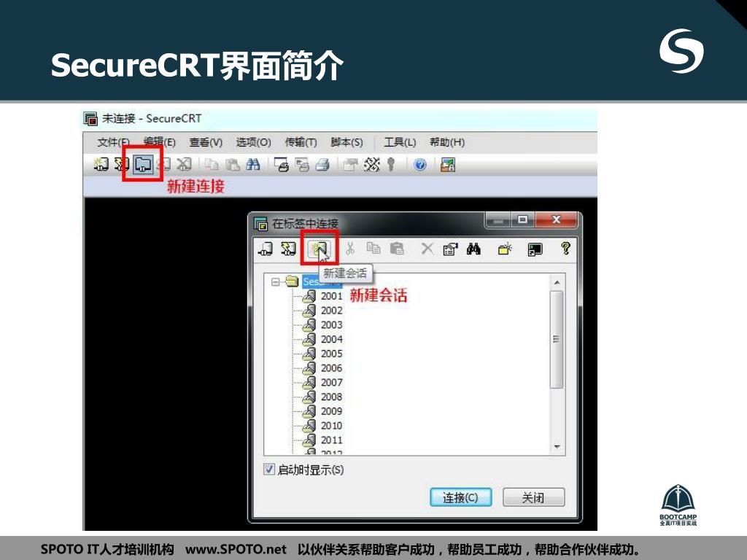747x560 pixels.
Task: Click the Print Screen icon in the main toolbar
Action: [x=281, y=165]
